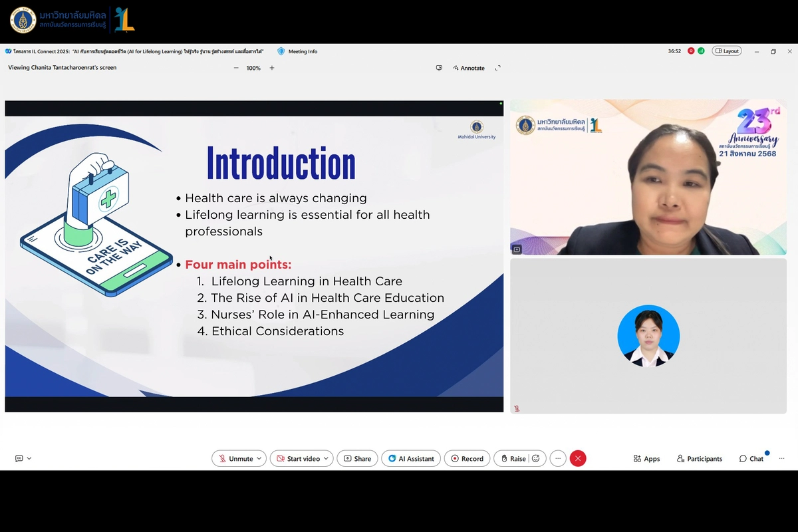This screenshot has height=532, width=798.
Task: Zoom out shared content with minus
Action: click(x=236, y=68)
